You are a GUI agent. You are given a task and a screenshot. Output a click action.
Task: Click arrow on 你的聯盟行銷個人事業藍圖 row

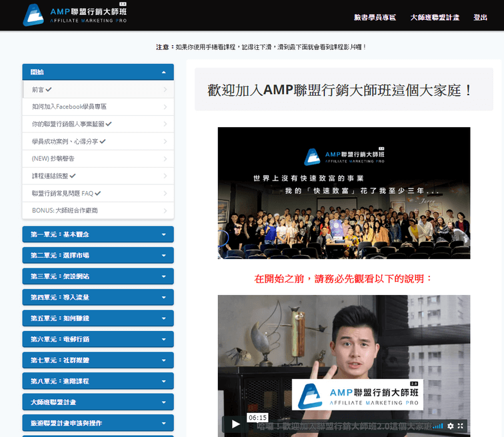click(165, 124)
